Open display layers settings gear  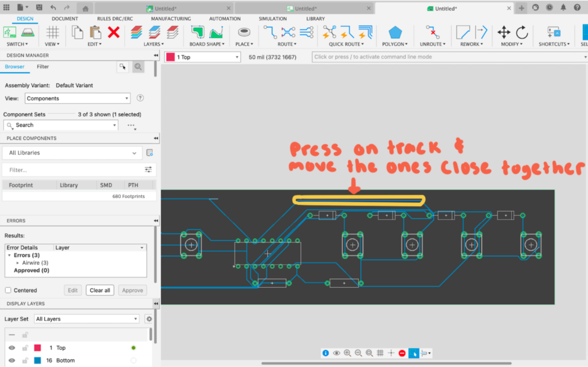pos(149,319)
